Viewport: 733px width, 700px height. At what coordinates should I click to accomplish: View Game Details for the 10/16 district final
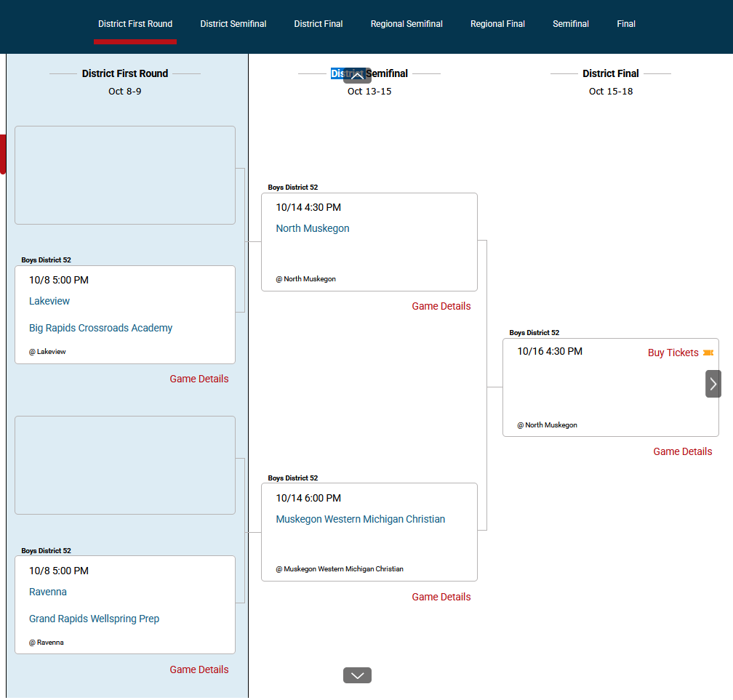pos(683,451)
